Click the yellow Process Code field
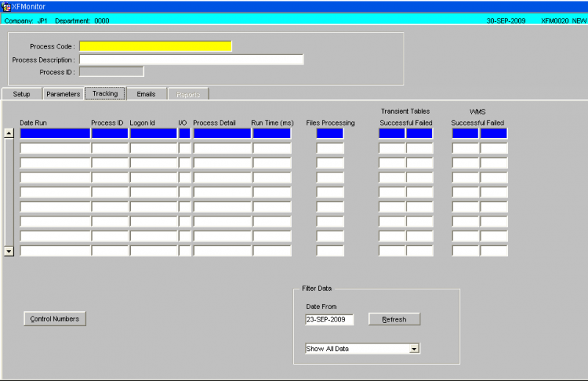The image size is (588, 381). pos(156,46)
